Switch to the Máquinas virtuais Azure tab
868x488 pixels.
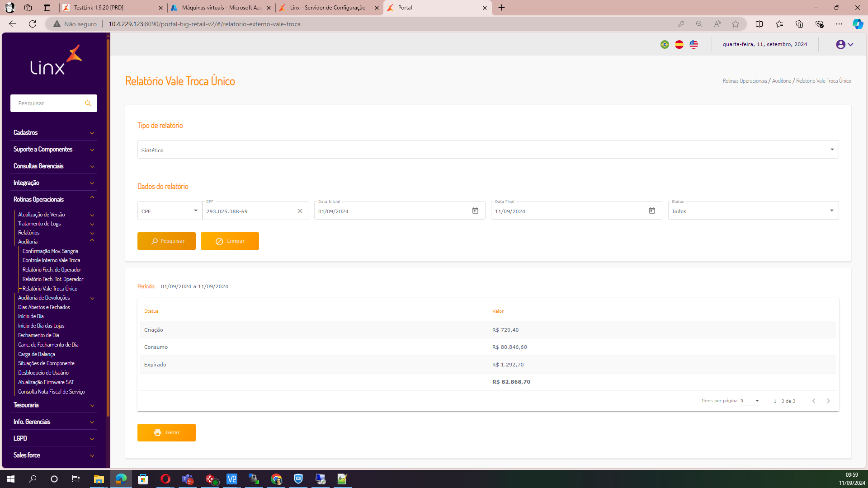(221, 8)
